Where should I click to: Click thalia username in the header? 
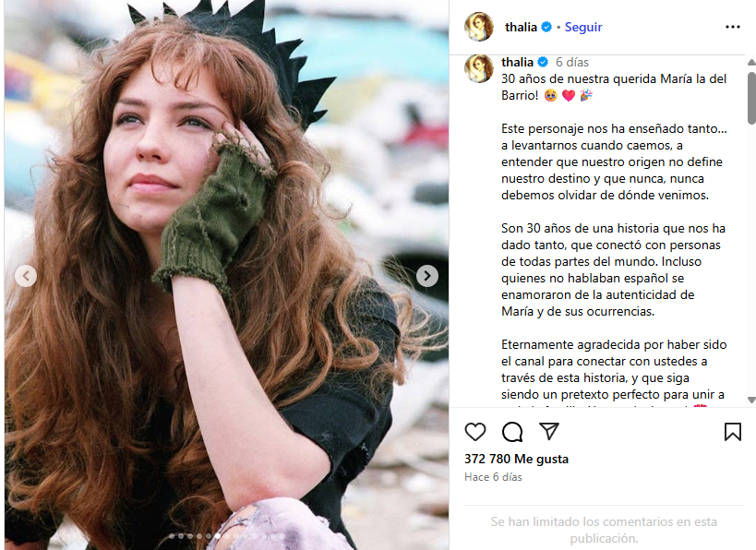pos(521,27)
